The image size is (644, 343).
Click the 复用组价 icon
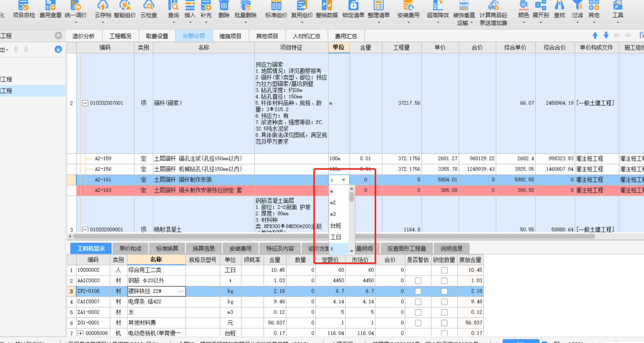[x=302, y=6]
